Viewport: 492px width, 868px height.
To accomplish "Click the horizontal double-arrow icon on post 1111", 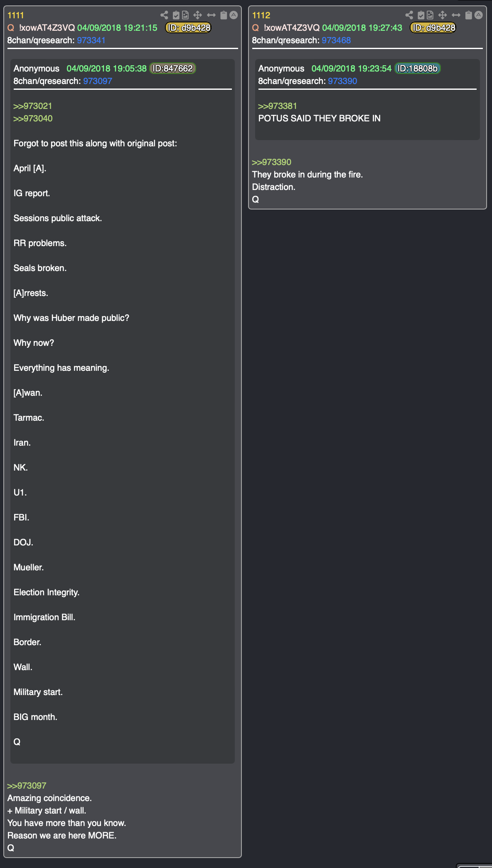I will [x=211, y=15].
